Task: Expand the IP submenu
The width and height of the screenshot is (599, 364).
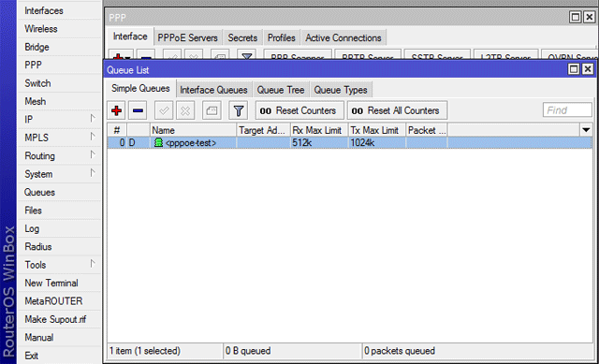Action: [93, 119]
